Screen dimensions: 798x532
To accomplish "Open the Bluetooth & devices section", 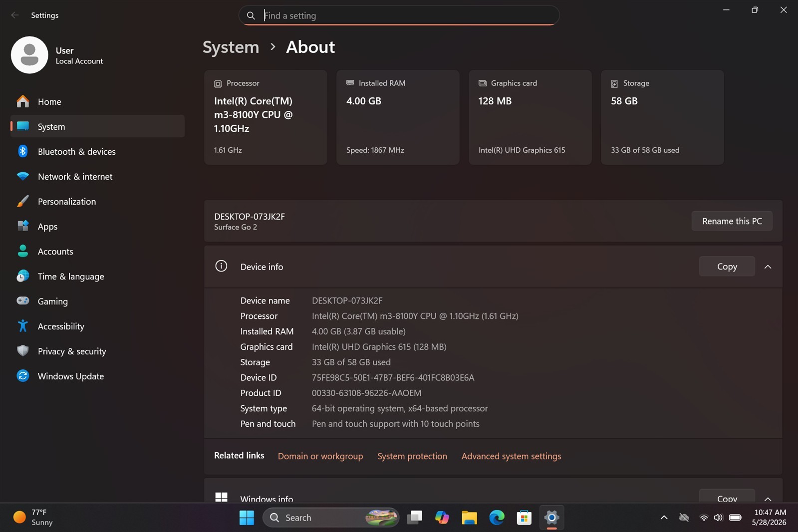I will [x=97, y=151].
